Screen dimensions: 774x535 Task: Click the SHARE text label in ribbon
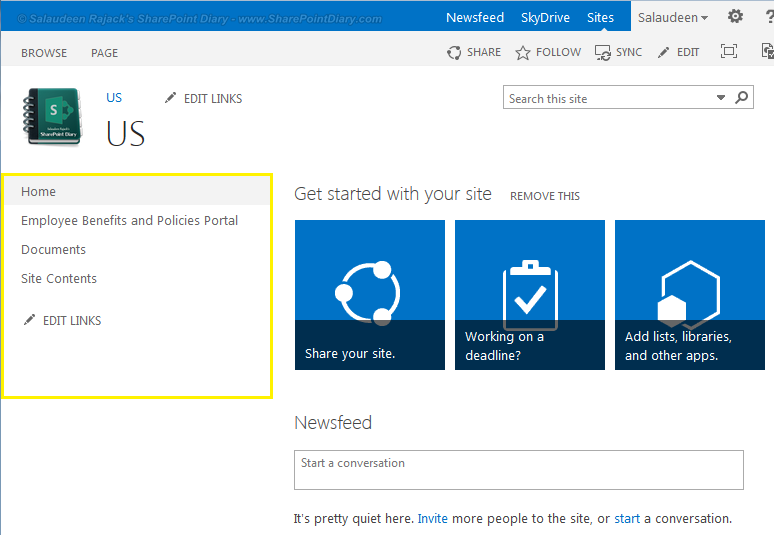(x=484, y=52)
